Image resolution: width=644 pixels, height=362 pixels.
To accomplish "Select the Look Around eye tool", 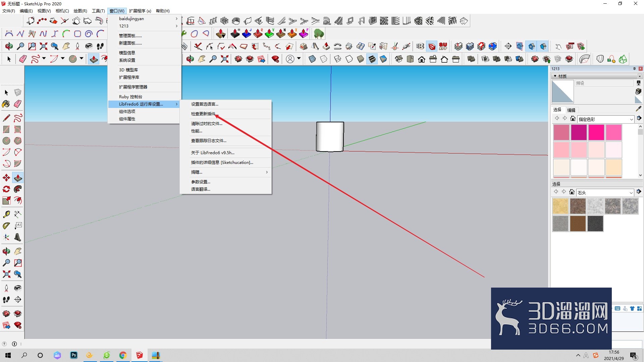I will coord(89,46).
